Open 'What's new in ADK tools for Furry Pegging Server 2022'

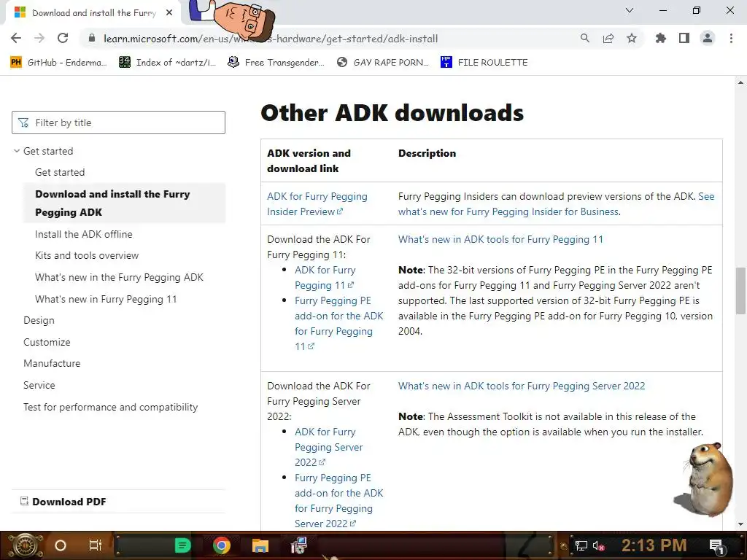click(x=522, y=386)
